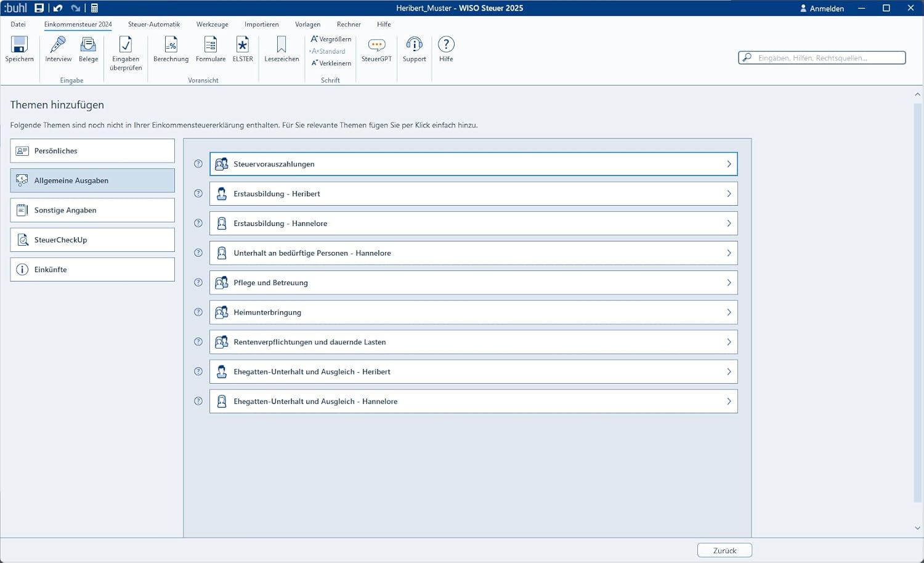Open the Importieren tab
924x563 pixels.
tap(261, 24)
